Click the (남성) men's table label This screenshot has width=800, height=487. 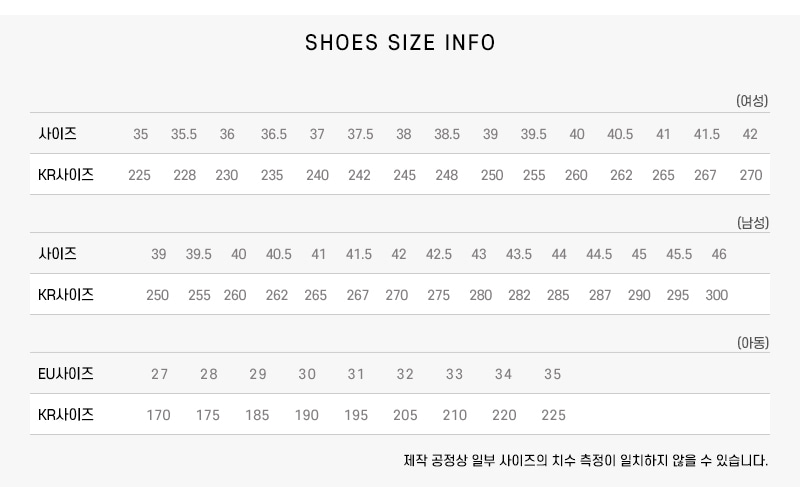[x=752, y=222]
